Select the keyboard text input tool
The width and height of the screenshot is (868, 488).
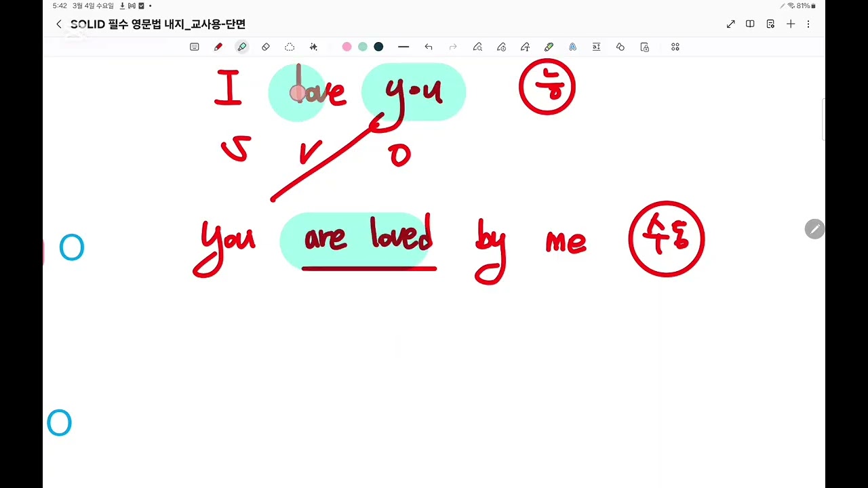tap(195, 47)
